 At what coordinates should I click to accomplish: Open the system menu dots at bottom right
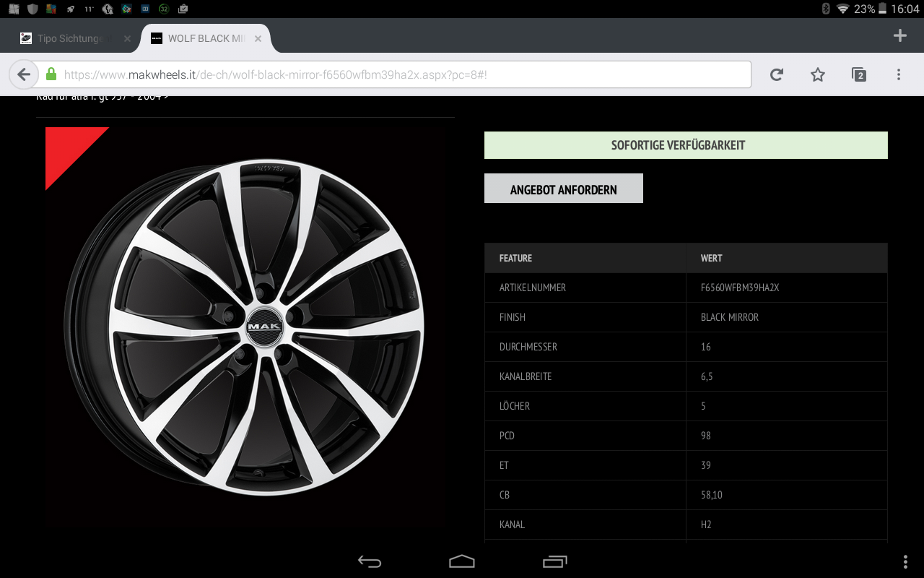coord(905,561)
